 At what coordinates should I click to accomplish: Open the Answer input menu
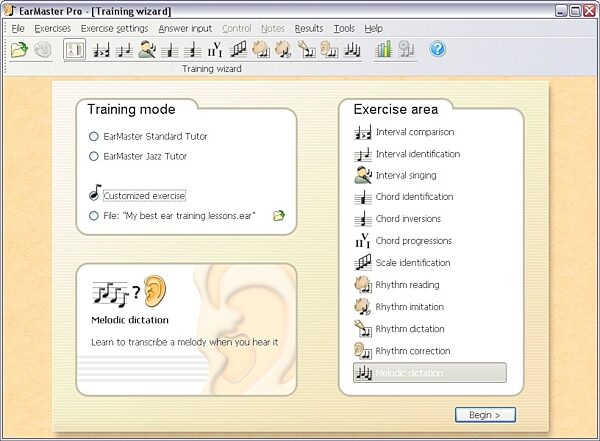(x=185, y=29)
